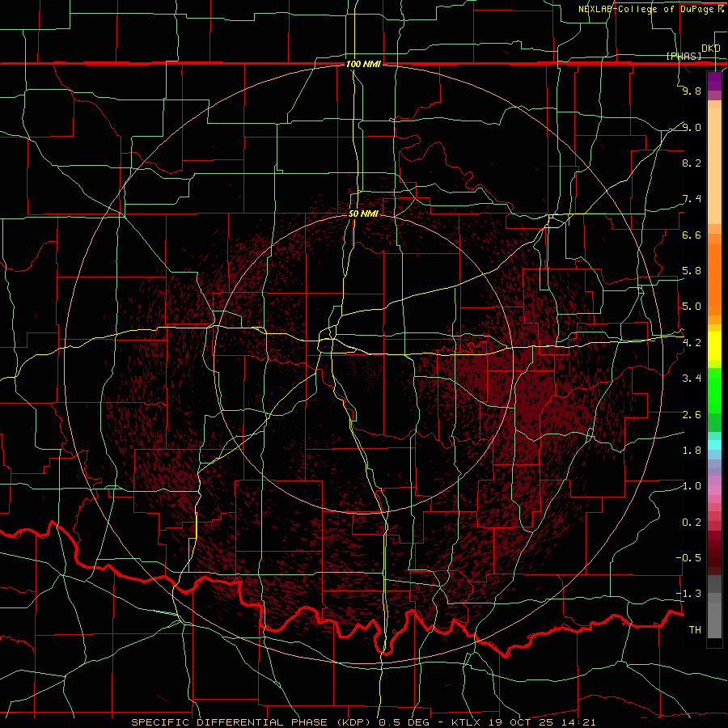Click the 9.8 value on color scale
This screenshot has height=728, width=728.
pyautogui.click(x=692, y=91)
